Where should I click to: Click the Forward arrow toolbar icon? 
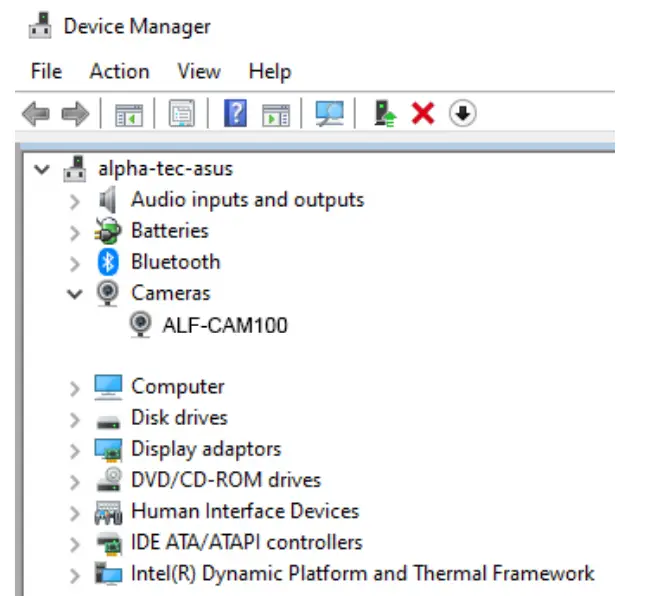[x=75, y=114]
